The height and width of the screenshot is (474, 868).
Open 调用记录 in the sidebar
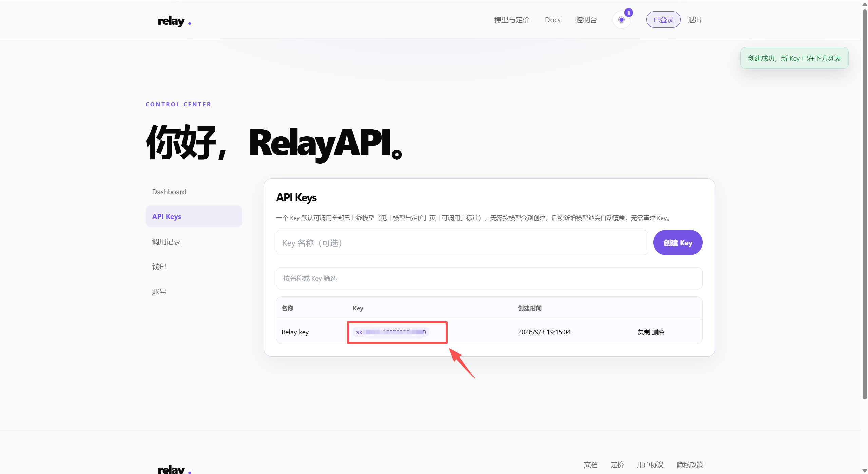coord(194,241)
